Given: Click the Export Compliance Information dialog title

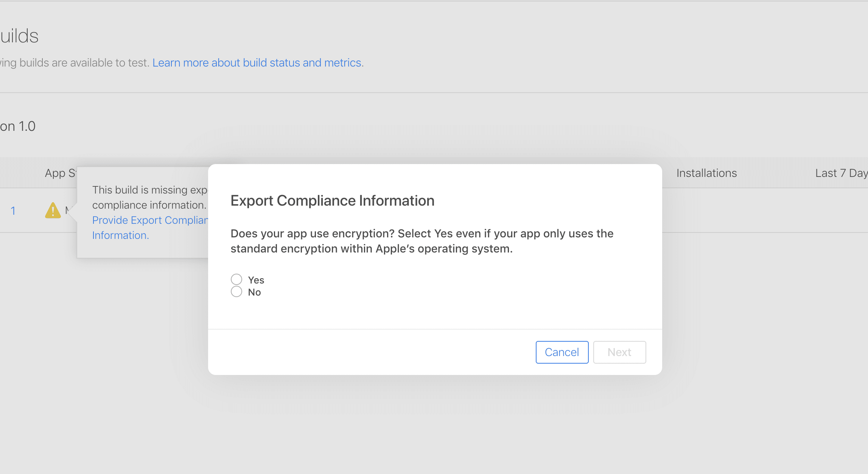Looking at the screenshot, I should point(332,201).
